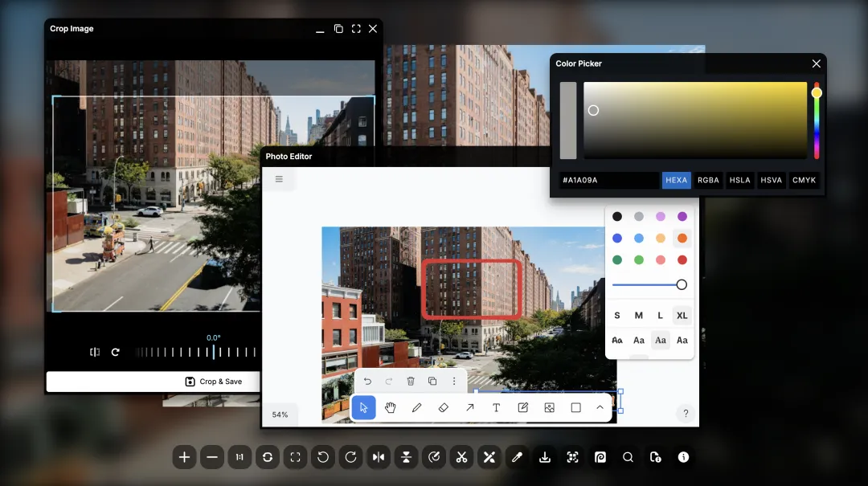This screenshot has width=868, height=486.
Task: Select the third Aa font style
Action: pos(661,340)
